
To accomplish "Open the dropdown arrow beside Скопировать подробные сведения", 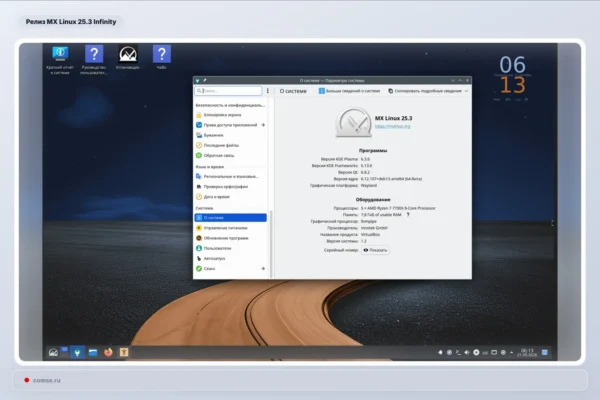I will coord(466,91).
